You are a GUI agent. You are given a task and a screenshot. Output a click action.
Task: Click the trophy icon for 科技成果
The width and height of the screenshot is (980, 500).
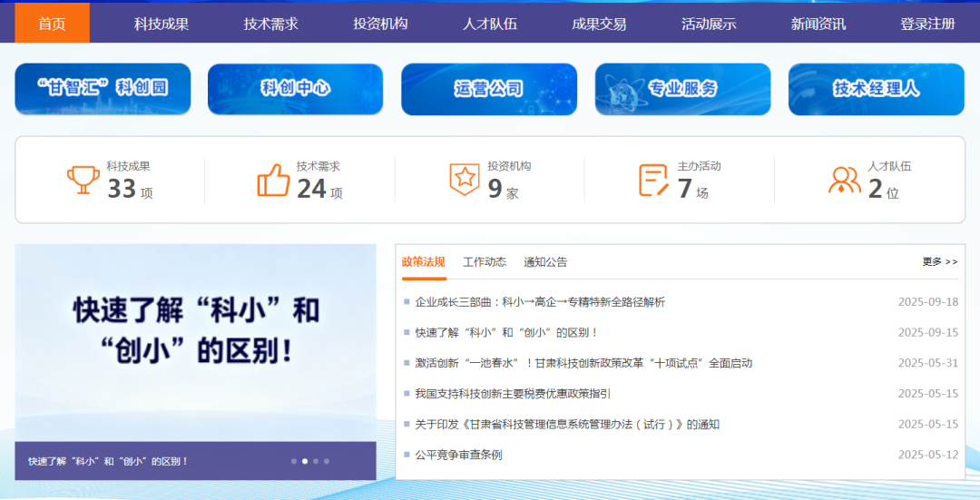tap(83, 180)
